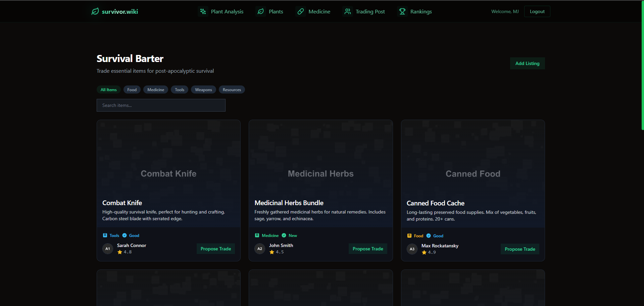This screenshot has height=306, width=644.
Task: Click the A3 avatar for Max Rockatansky
Action: [412, 249]
